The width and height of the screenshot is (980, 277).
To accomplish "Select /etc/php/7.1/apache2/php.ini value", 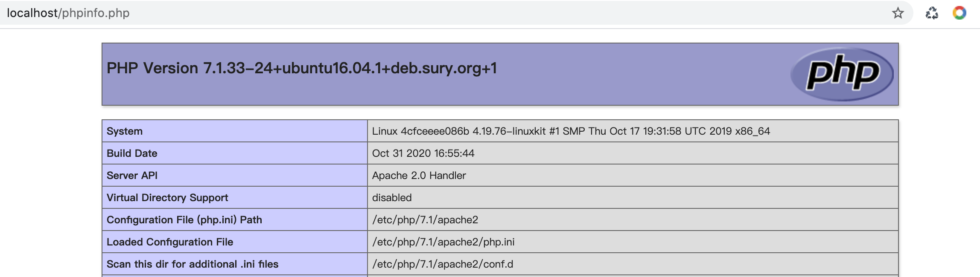I will coord(443,242).
